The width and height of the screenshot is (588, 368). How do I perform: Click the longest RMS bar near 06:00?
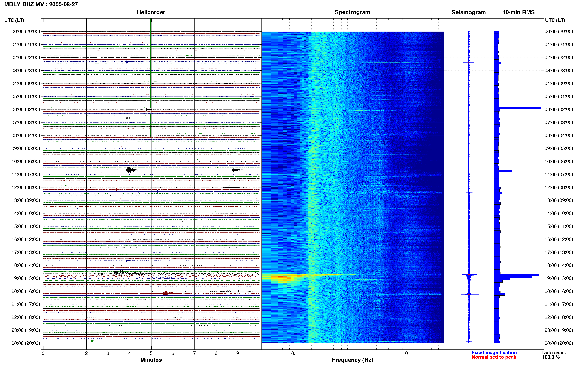click(x=517, y=108)
